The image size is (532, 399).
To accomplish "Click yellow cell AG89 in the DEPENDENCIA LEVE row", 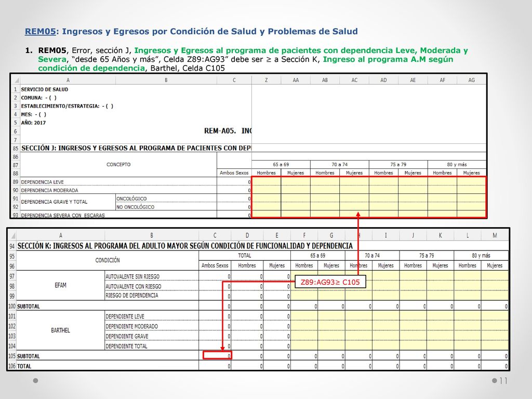I will click(472, 182).
